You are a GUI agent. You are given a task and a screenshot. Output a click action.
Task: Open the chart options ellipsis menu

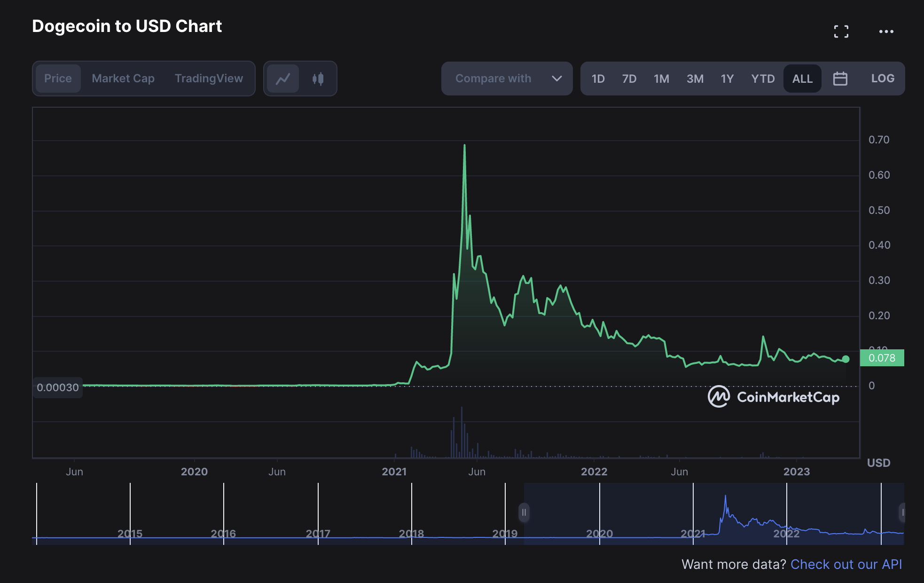tap(886, 31)
